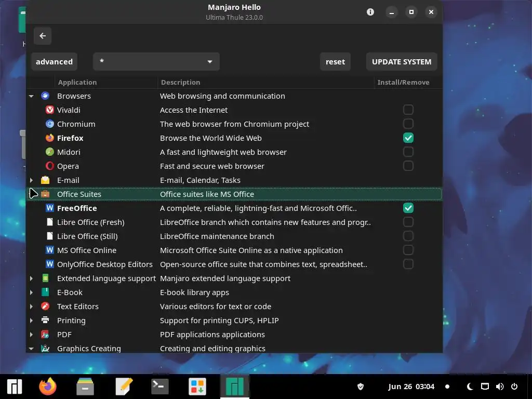Expand the Extended language support category

(31, 278)
